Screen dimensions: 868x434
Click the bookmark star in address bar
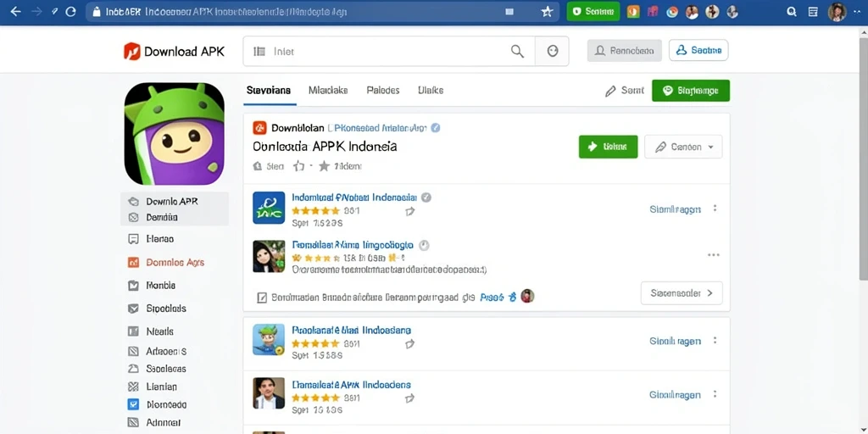pyautogui.click(x=547, y=12)
